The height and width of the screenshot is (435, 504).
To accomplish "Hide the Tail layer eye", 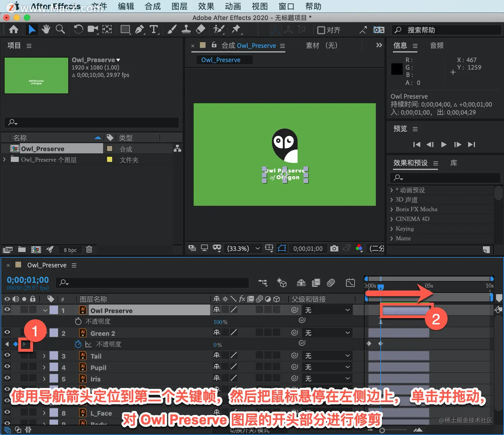I will tap(7, 355).
